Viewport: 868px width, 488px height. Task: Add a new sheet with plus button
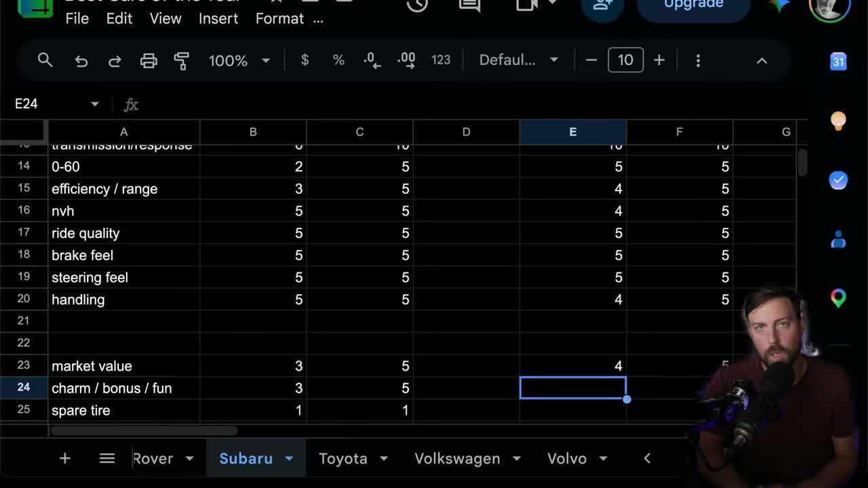(64, 459)
